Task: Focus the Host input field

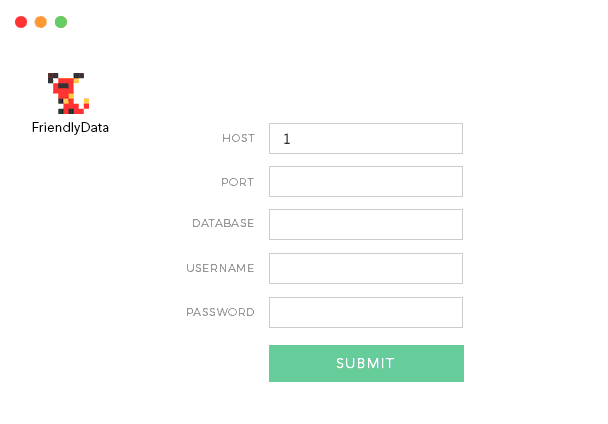Action: (366, 138)
